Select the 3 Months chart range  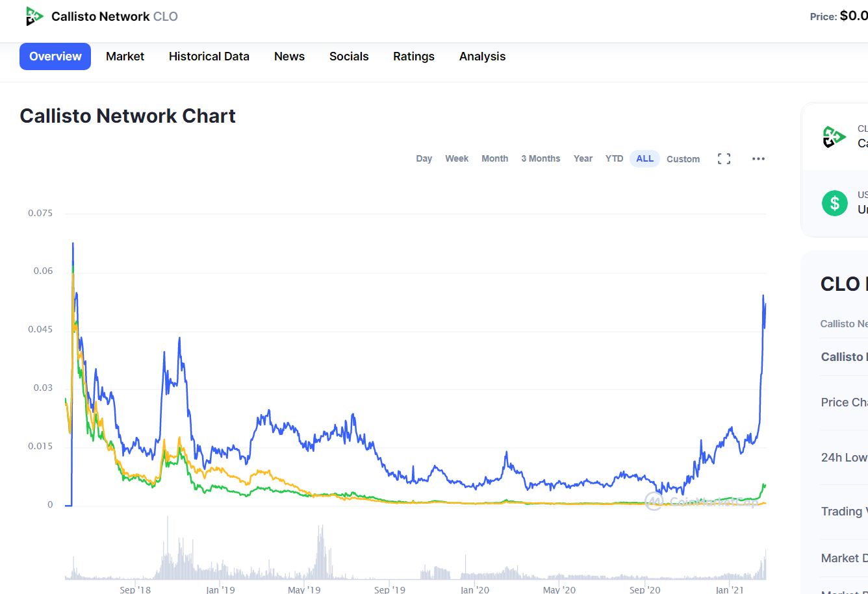pos(541,159)
